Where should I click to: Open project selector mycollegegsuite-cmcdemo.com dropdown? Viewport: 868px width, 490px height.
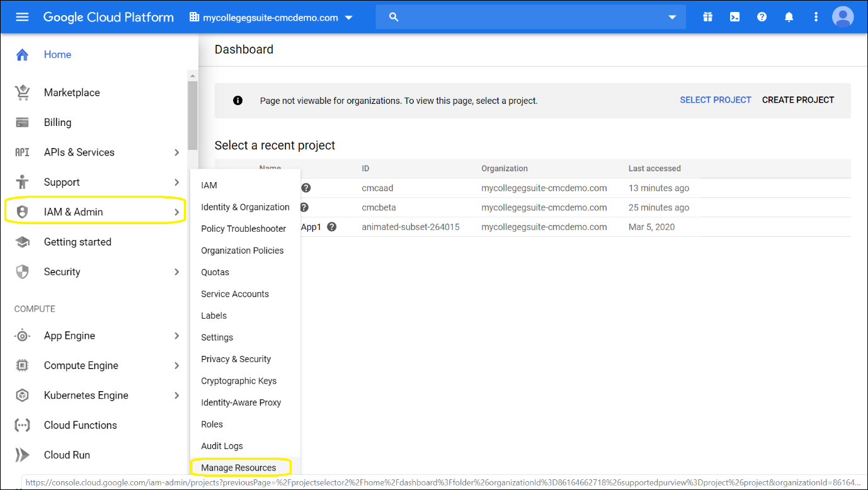271,18
